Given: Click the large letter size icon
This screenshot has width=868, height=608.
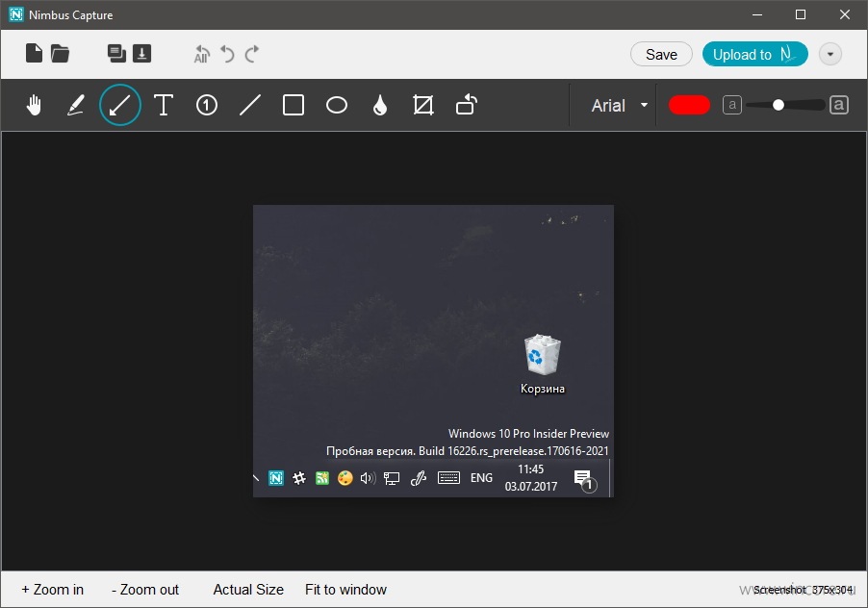Looking at the screenshot, I should coord(839,105).
